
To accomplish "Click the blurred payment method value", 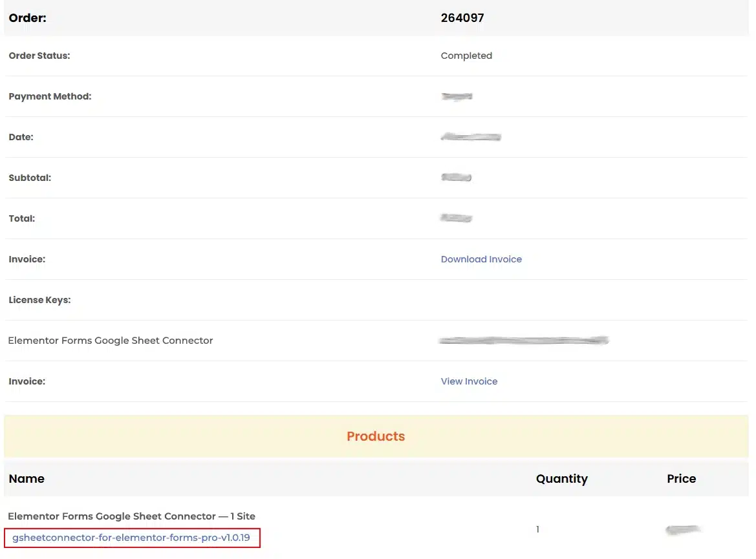I will pos(457,97).
